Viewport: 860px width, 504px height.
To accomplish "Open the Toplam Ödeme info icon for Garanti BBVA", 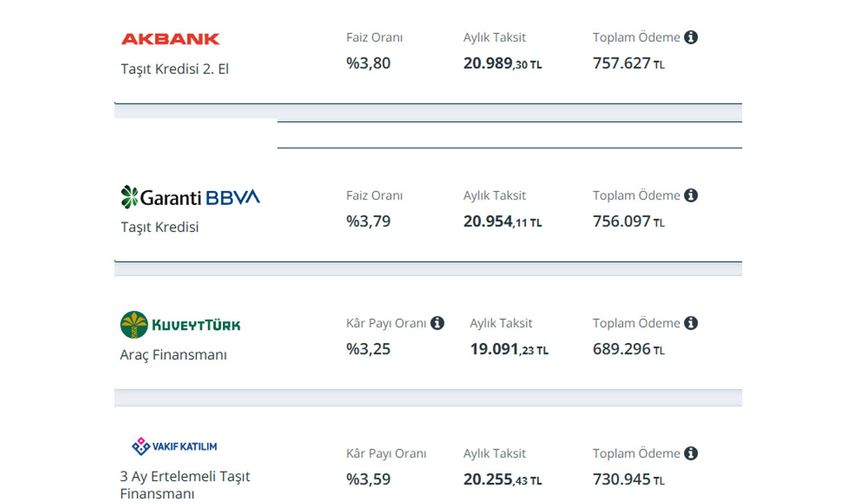I will (691, 195).
